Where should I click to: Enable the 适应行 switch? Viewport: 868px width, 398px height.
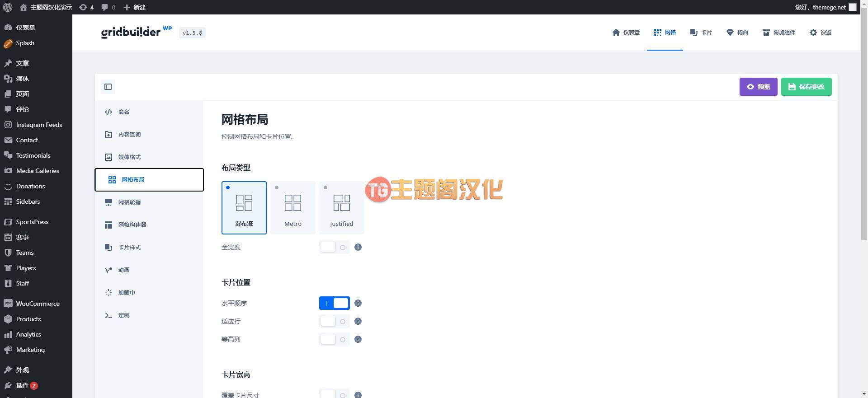(335, 321)
